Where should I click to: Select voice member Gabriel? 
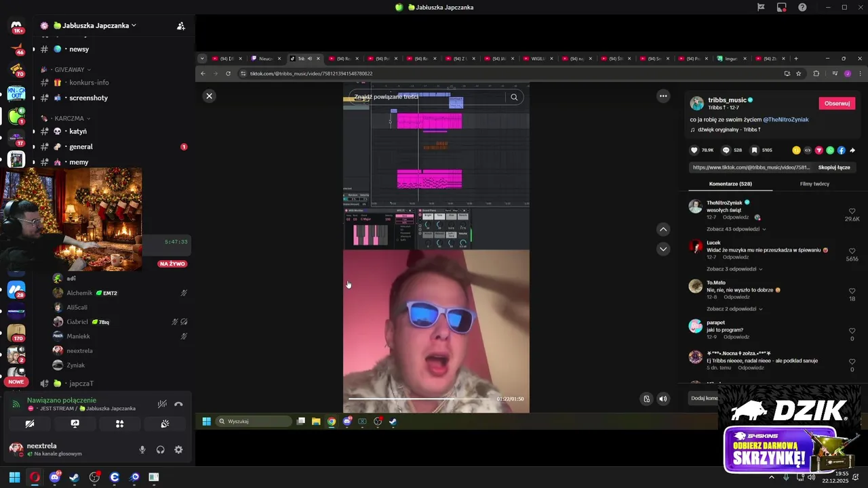pyautogui.click(x=77, y=322)
